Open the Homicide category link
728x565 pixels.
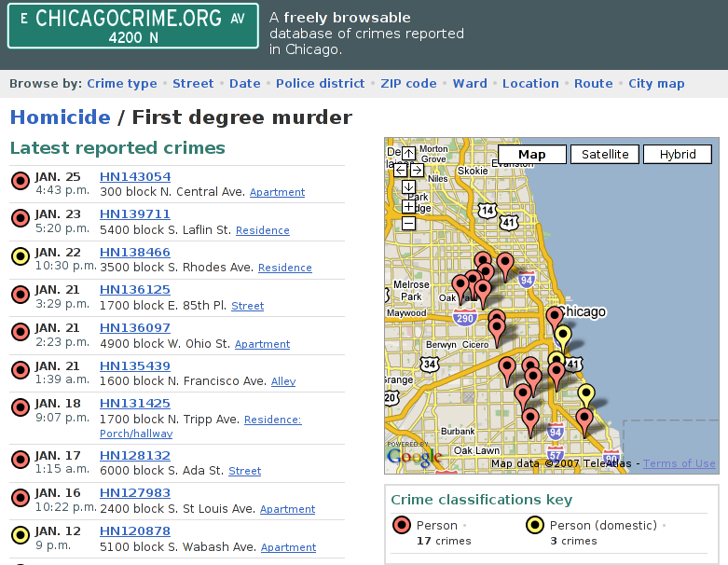coord(61,117)
